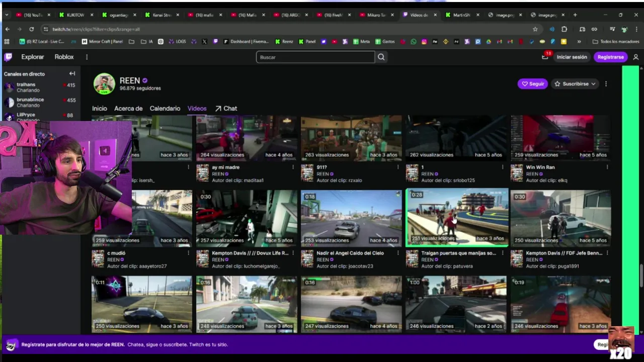Screen dimensions: 644x362
Task: Collapse the Canales en directo sidebar
Action: [x=72, y=73]
